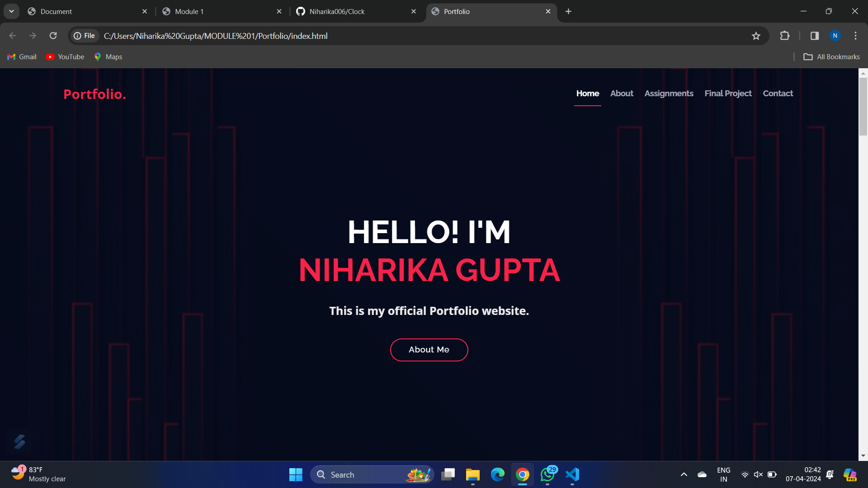This screenshot has width=868, height=488.
Task: Click the YouTube bookmark
Action: [x=65, y=57]
